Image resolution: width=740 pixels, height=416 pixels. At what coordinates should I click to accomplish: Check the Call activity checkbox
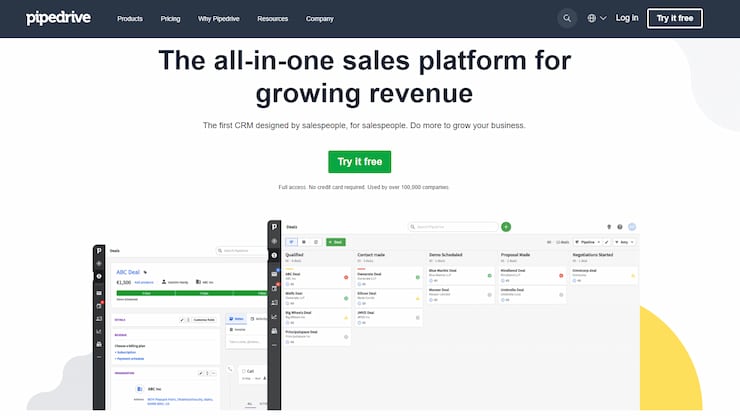click(x=244, y=371)
